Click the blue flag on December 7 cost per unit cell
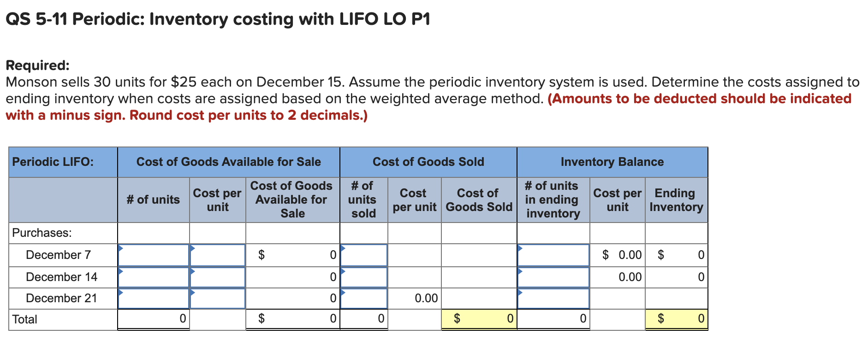 192,248
